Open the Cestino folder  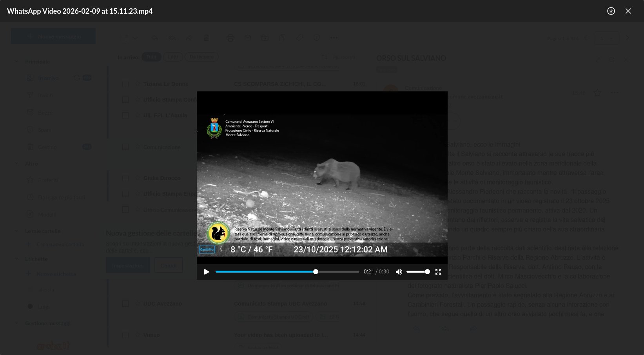pos(47,147)
